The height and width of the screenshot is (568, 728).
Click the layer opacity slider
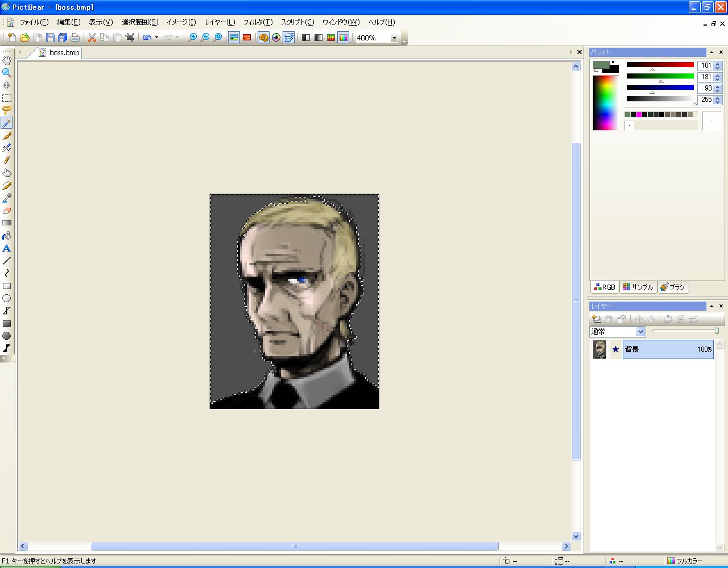pyautogui.click(x=686, y=331)
